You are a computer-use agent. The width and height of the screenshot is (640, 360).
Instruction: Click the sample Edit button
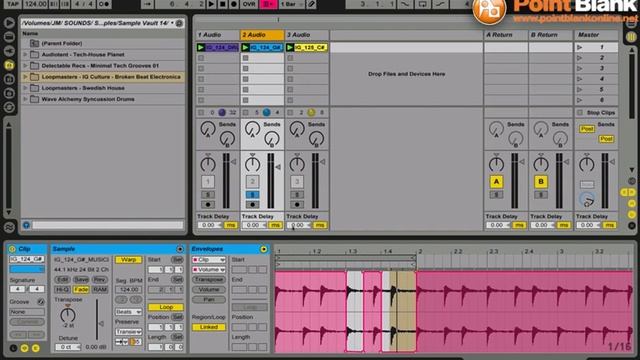(x=63, y=280)
